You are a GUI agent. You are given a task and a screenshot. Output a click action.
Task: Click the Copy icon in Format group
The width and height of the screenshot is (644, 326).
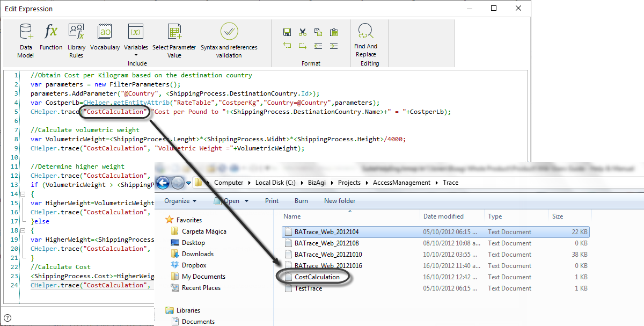(318, 32)
